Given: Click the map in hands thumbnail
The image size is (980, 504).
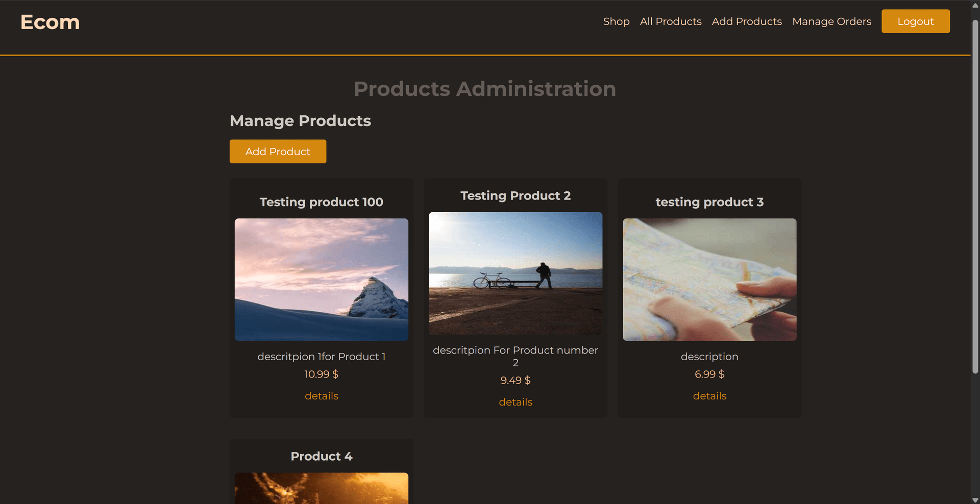Looking at the screenshot, I should click(x=709, y=280).
